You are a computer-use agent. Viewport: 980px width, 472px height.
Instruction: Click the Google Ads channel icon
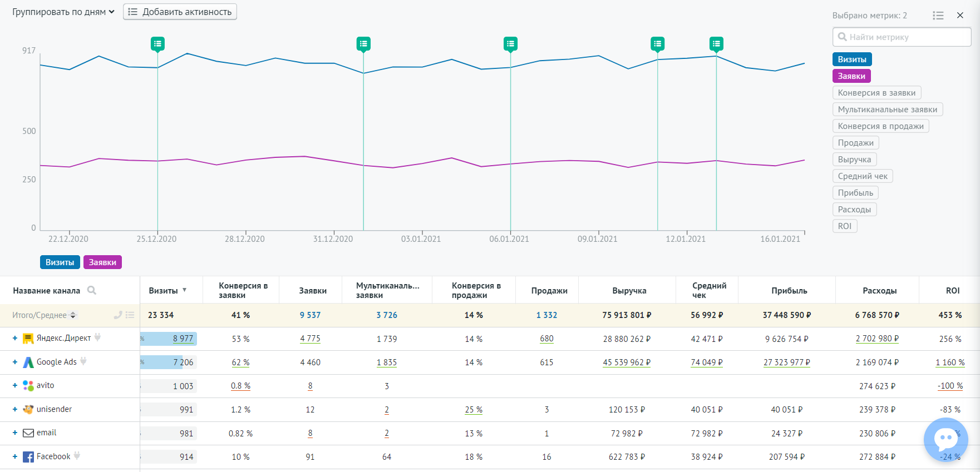[28, 362]
